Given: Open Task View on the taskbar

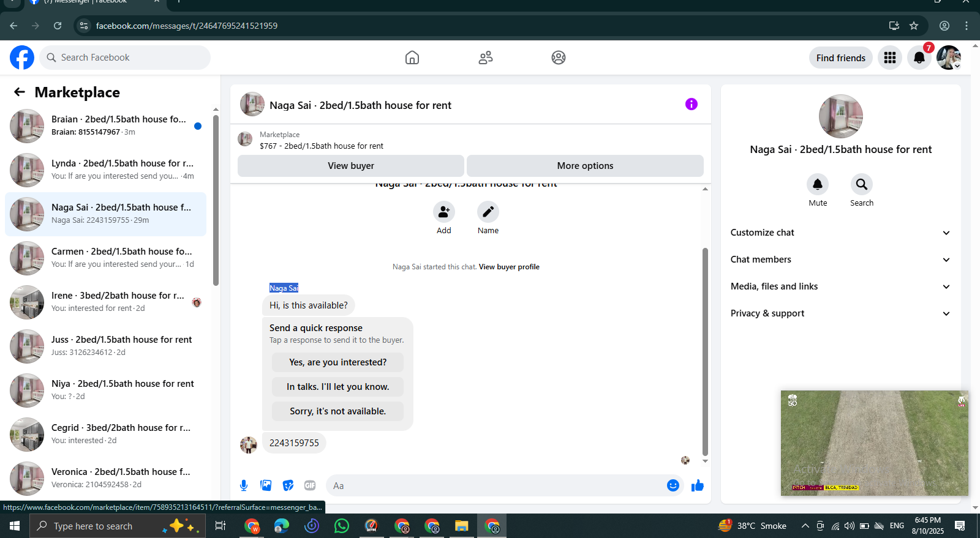Looking at the screenshot, I should coord(221,526).
